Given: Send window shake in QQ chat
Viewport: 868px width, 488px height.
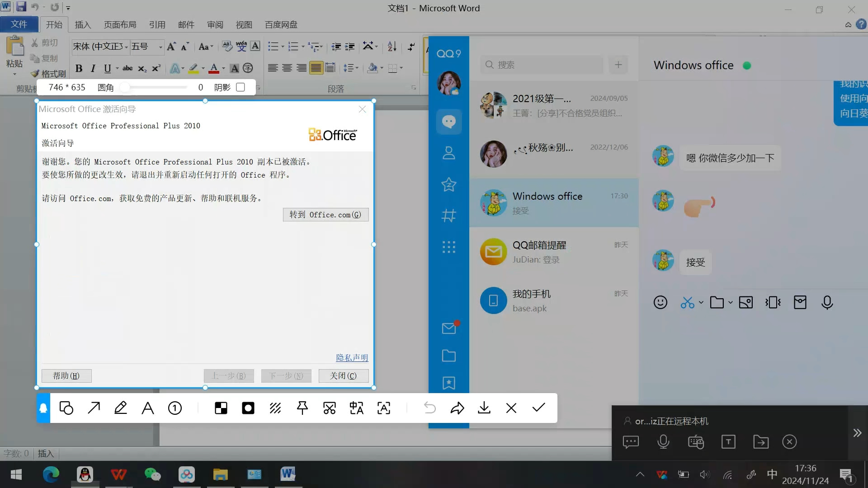Looking at the screenshot, I should tap(773, 302).
